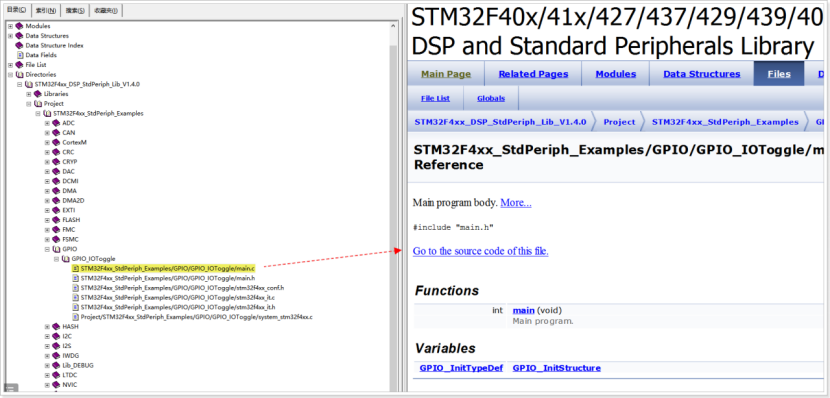Open the File List sub-tab

click(436, 98)
